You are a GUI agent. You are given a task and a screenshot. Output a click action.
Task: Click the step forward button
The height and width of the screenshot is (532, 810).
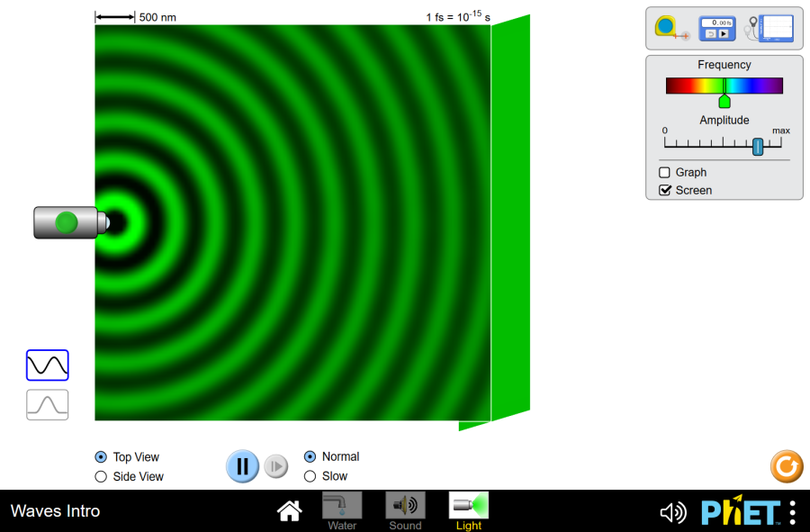[x=276, y=466]
